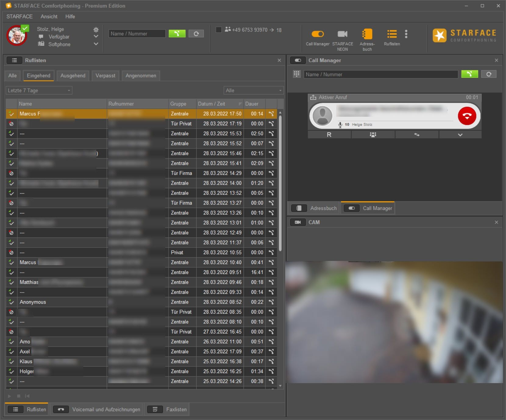Select the Call Manager bottom tab
This screenshot has height=420, width=506.
pyautogui.click(x=368, y=208)
